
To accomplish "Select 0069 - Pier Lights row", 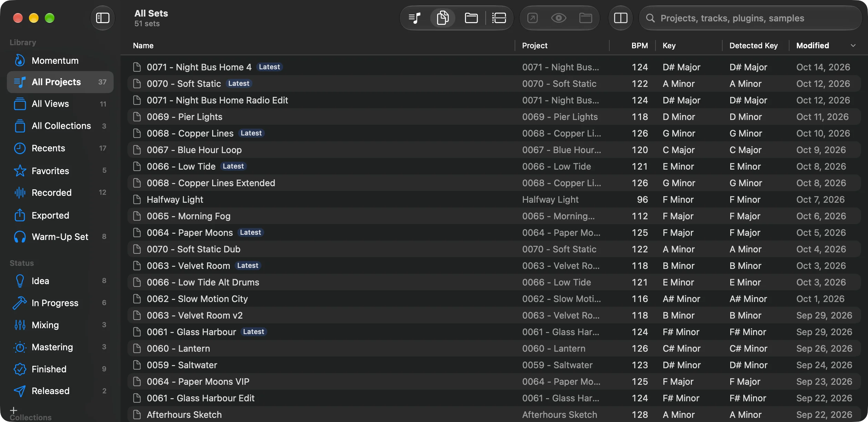I will (x=494, y=117).
